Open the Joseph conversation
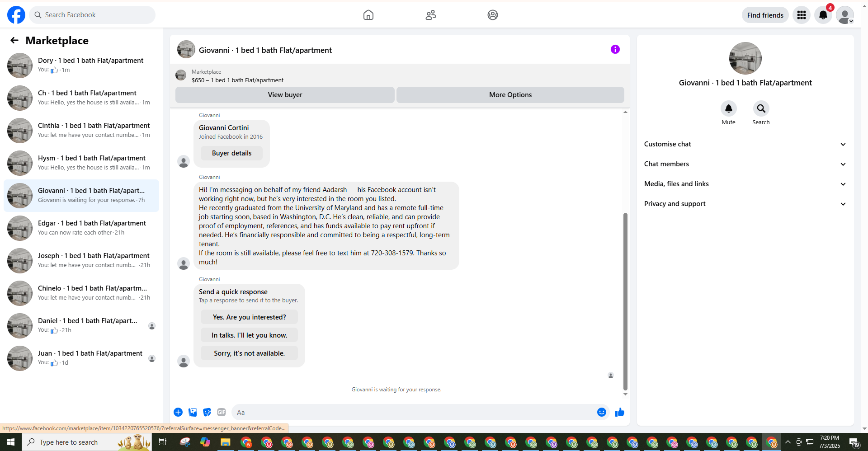The height and width of the screenshot is (451, 868). point(81,261)
